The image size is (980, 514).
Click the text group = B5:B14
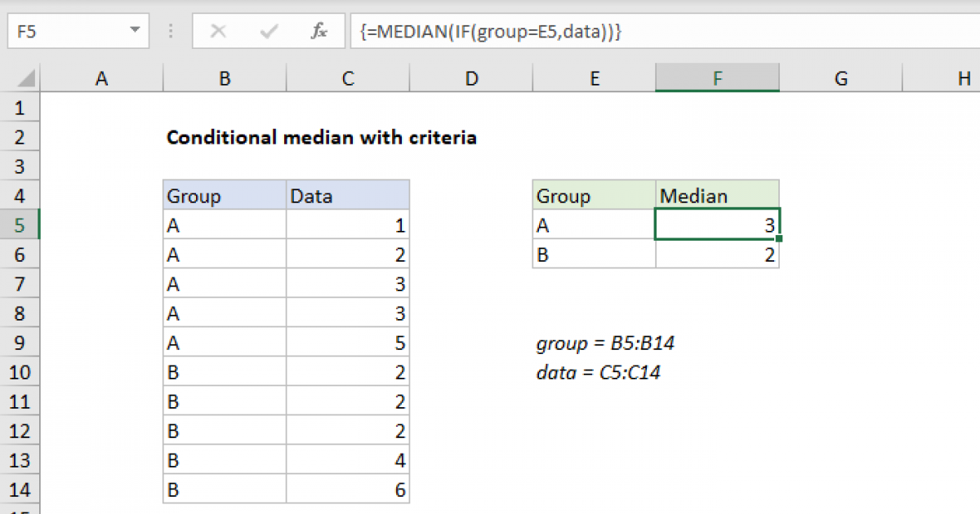pyautogui.click(x=604, y=343)
